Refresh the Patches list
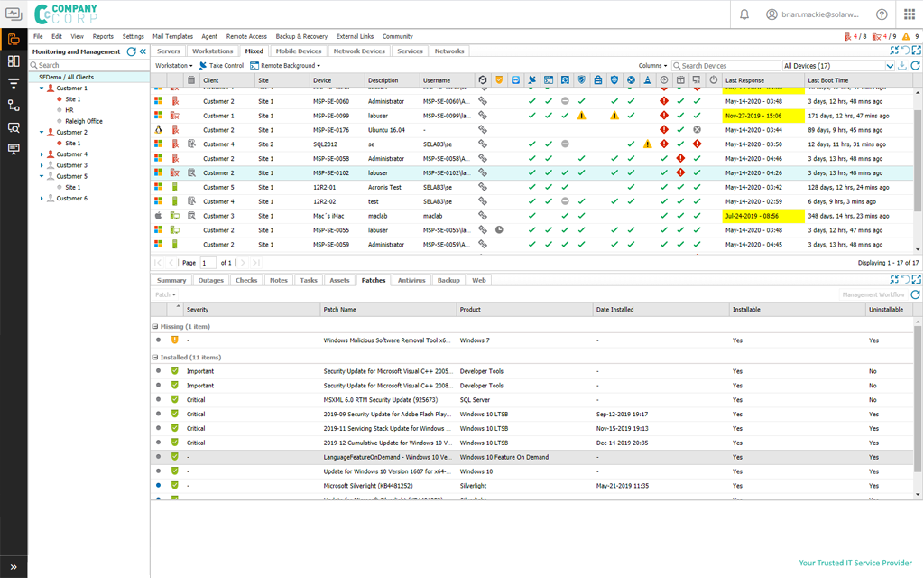Image resolution: width=924 pixels, height=578 pixels. coord(915,294)
